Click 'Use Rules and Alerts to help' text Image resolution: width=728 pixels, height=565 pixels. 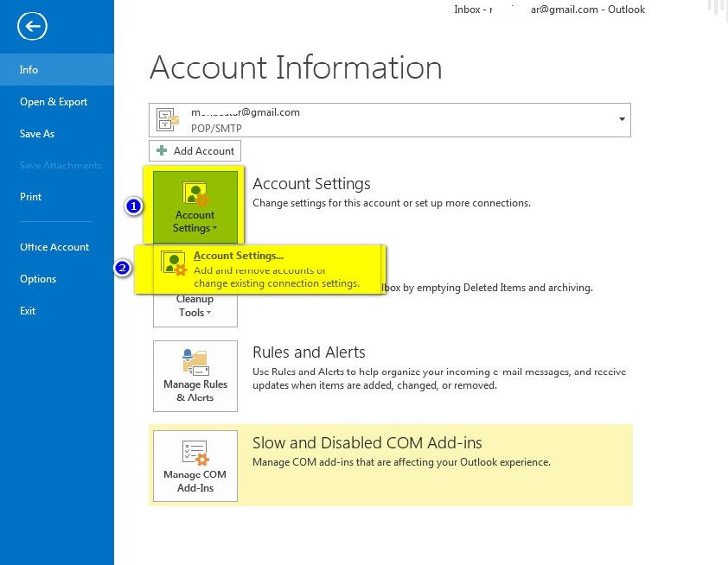(x=439, y=378)
